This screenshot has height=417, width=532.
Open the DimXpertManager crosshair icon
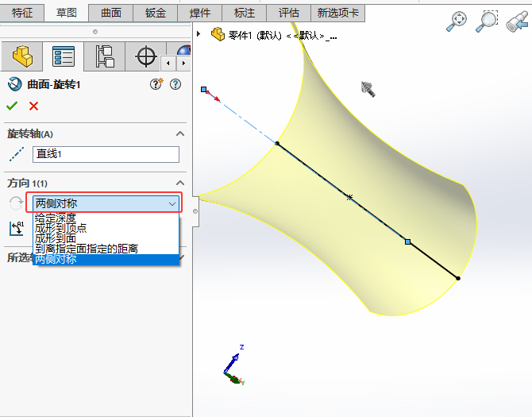(x=146, y=56)
